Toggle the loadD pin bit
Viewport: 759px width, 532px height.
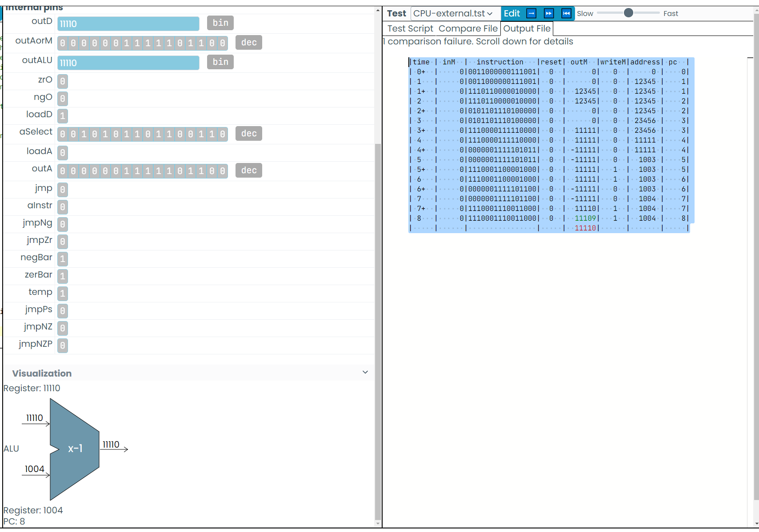63,116
